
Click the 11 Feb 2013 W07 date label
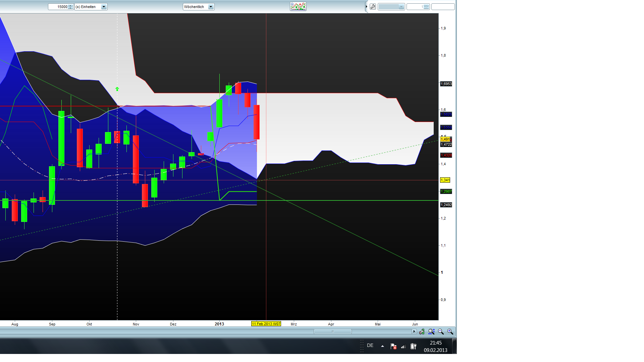(x=266, y=324)
